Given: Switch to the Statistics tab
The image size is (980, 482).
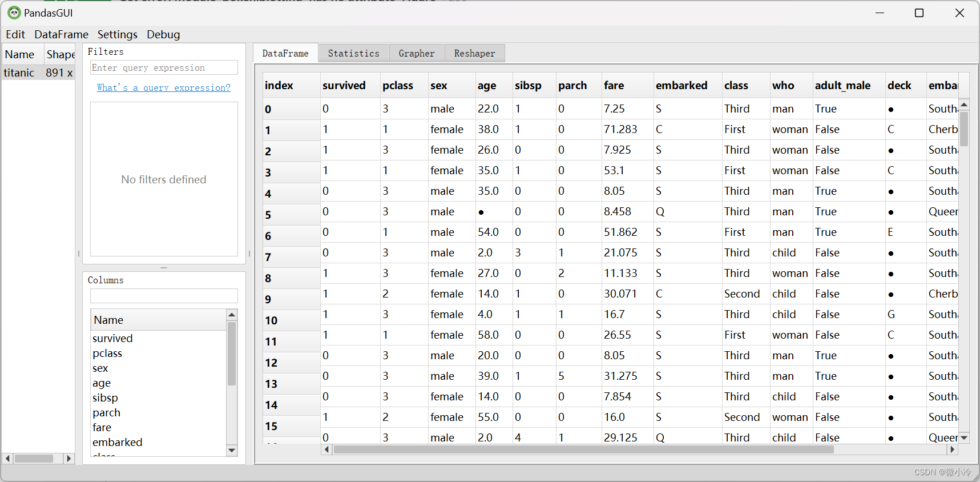Looking at the screenshot, I should point(354,53).
